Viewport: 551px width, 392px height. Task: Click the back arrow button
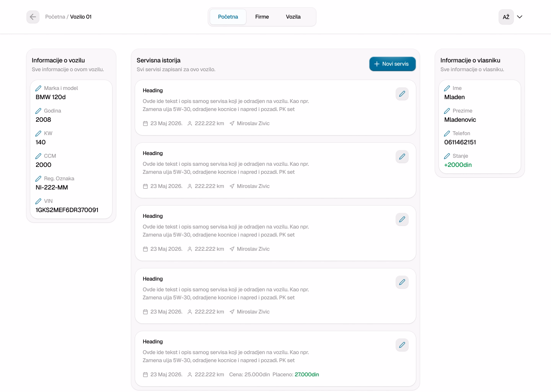(x=33, y=17)
